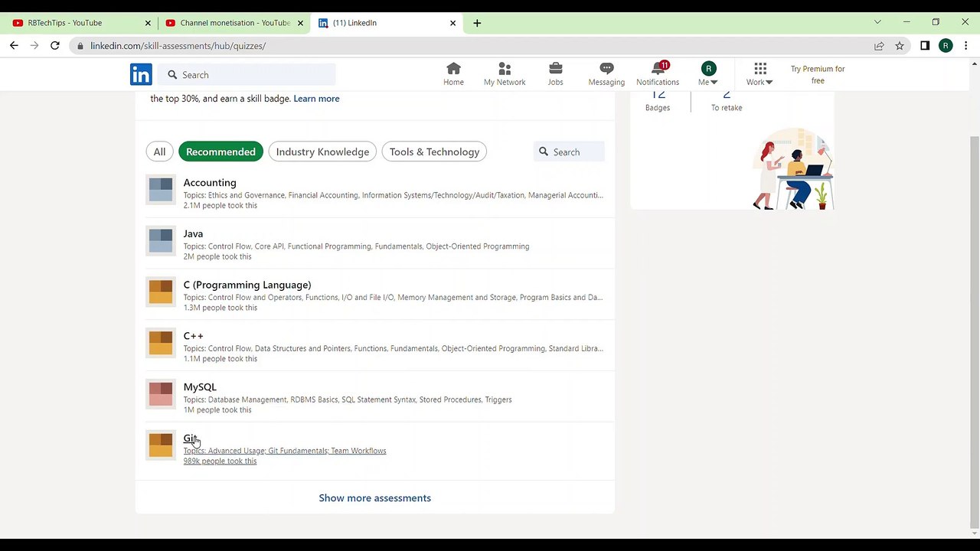This screenshot has height=551, width=980.
Task: Click the Accounting assessment thumbnail icon
Action: pos(161,190)
